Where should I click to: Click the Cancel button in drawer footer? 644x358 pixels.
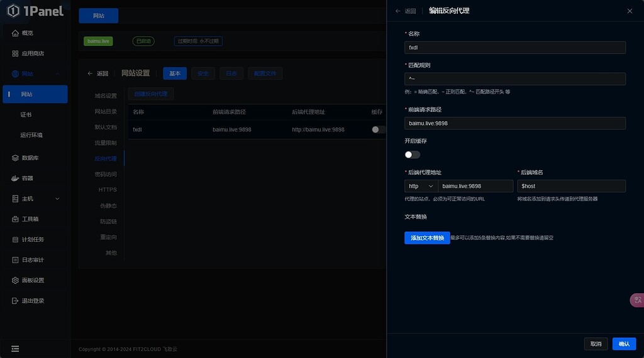(596, 344)
